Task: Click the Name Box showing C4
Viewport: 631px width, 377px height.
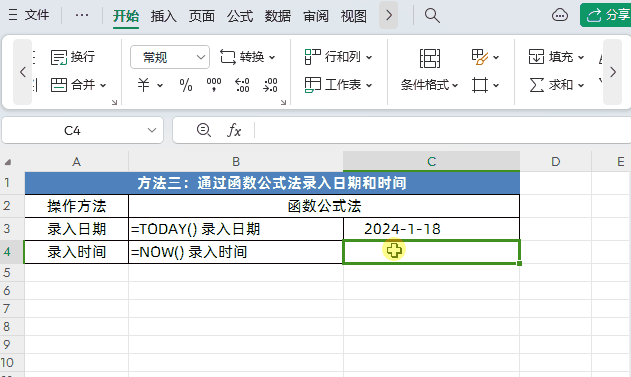Action: (72, 130)
